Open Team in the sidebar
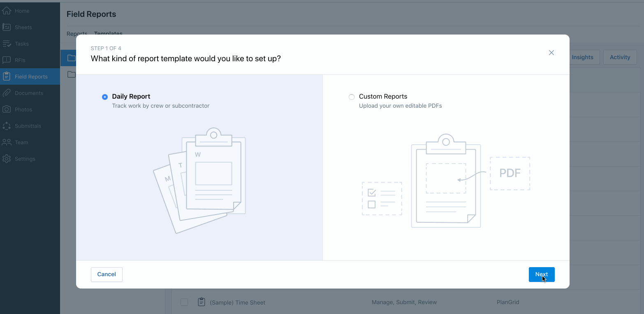The height and width of the screenshot is (314, 644). point(30,142)
